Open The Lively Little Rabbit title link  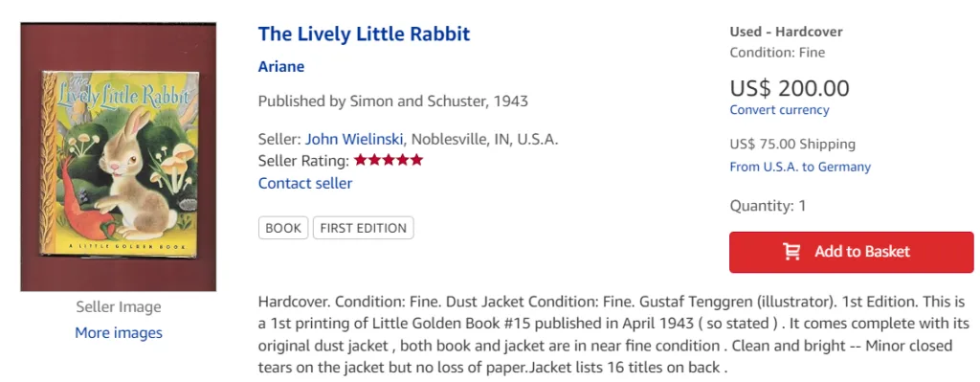coord(364,34)
